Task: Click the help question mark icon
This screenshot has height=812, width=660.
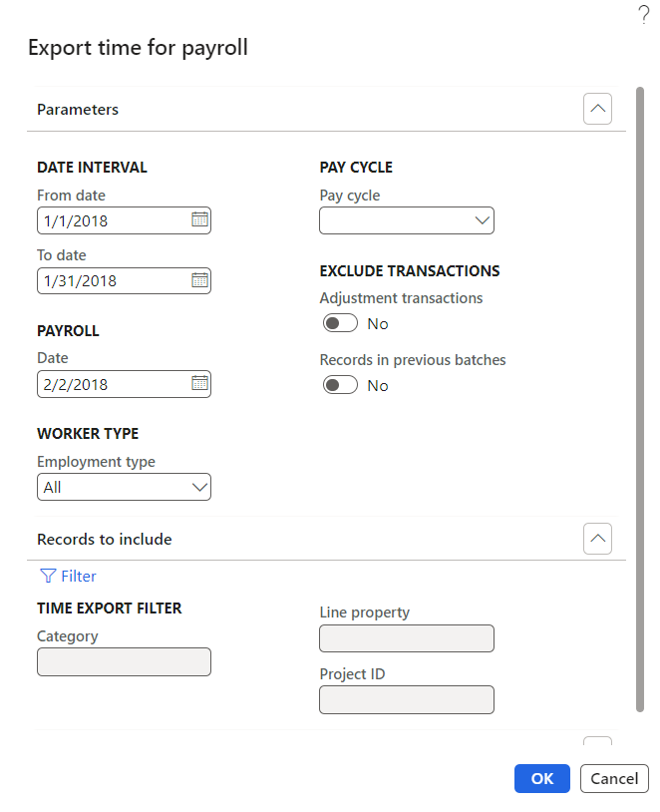Action: point(643,15)
